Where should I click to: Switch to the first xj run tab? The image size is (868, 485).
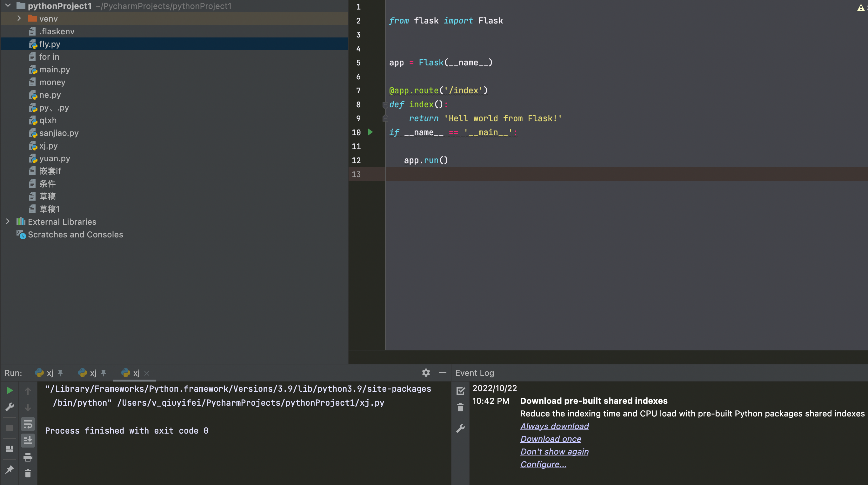point(49,373)
